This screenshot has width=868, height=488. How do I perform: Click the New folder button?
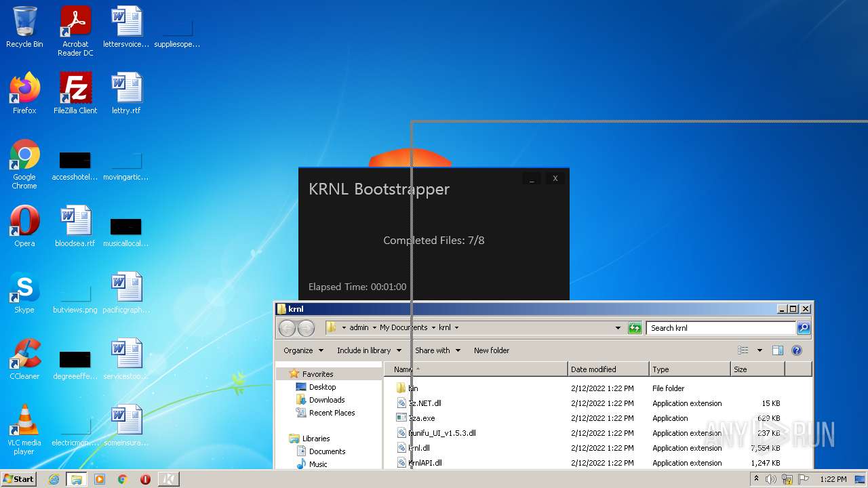pyautogui.click(x=492, y=350)
